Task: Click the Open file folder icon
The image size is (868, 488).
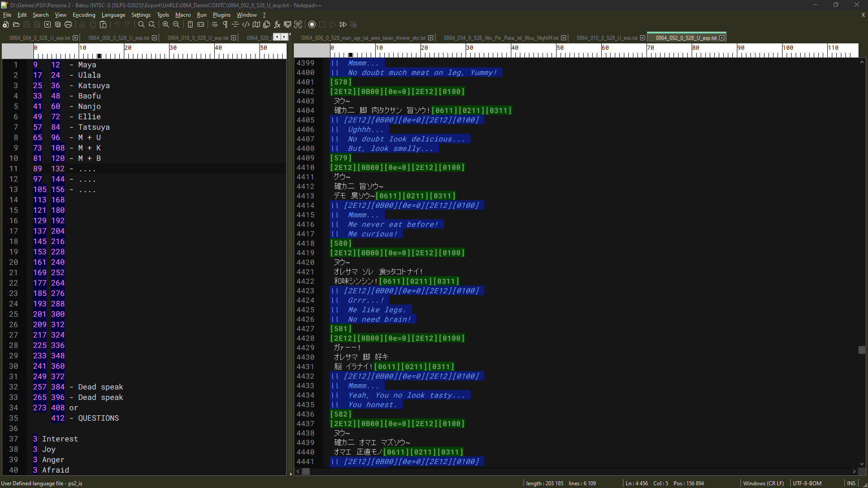Action: 16,24
